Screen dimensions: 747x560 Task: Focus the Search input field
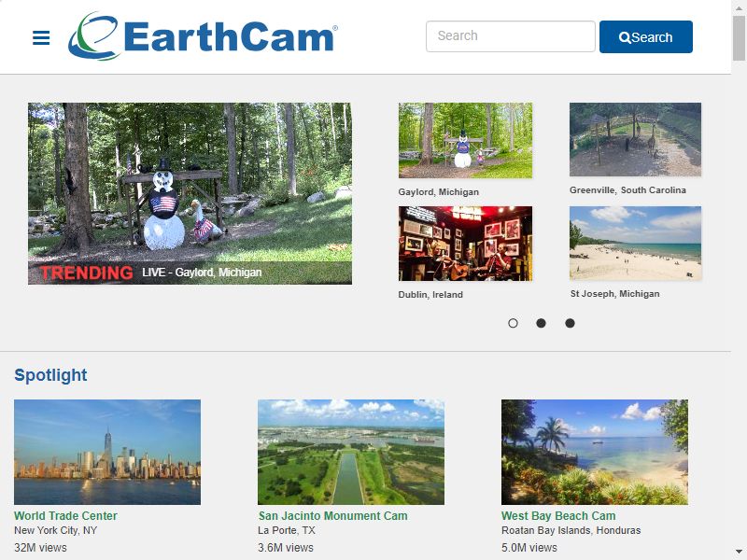(x=510, y=36)
